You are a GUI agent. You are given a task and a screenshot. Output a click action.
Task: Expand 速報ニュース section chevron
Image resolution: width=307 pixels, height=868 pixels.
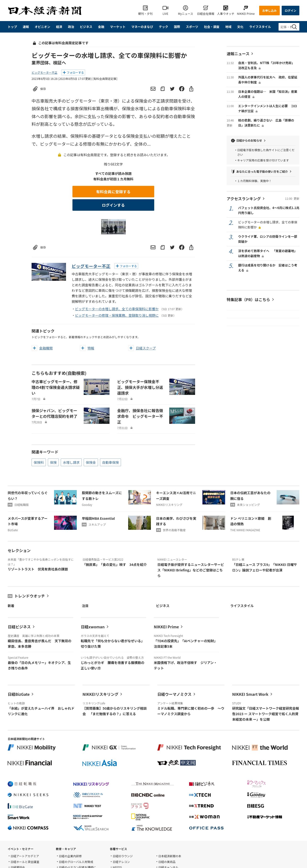(252, 54)
